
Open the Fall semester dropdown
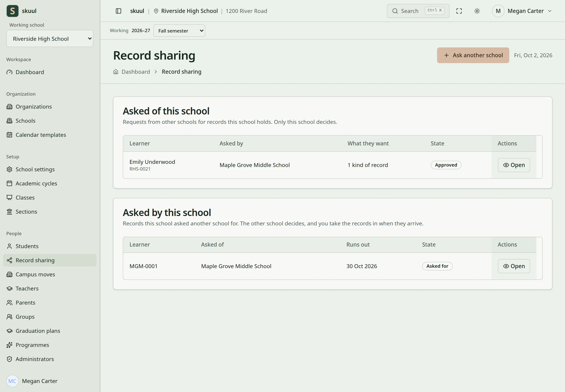point(179,31)
